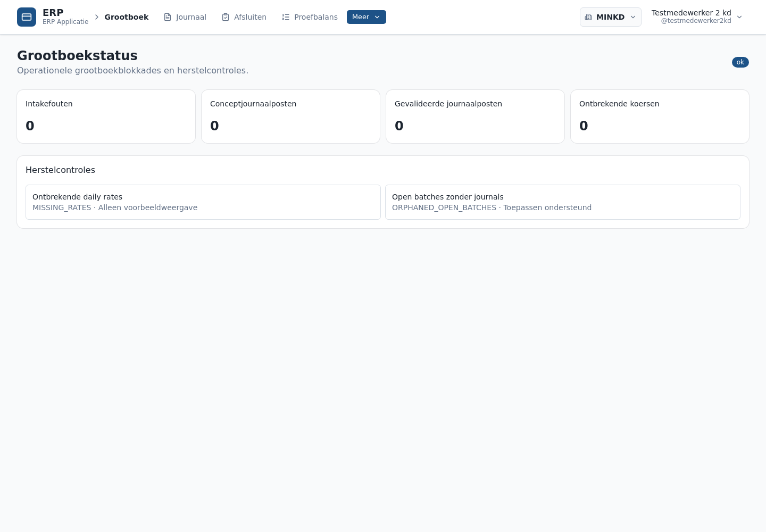Viewport: 766px width, 532px height.
Task: Select the Gevalideerde journaalposten card
Action: (475, 117)
